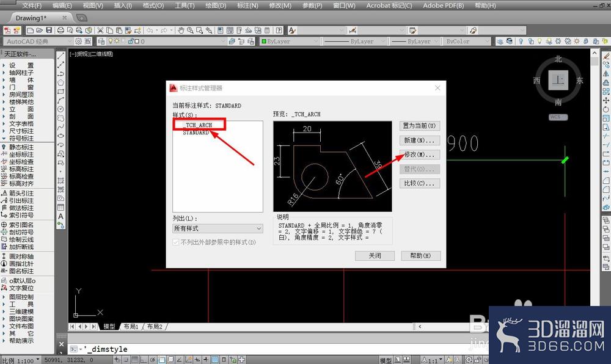The height and width of the screenshot is (364, 611).
Task: Click the Plot Preview icon
Action: (70, 31)
